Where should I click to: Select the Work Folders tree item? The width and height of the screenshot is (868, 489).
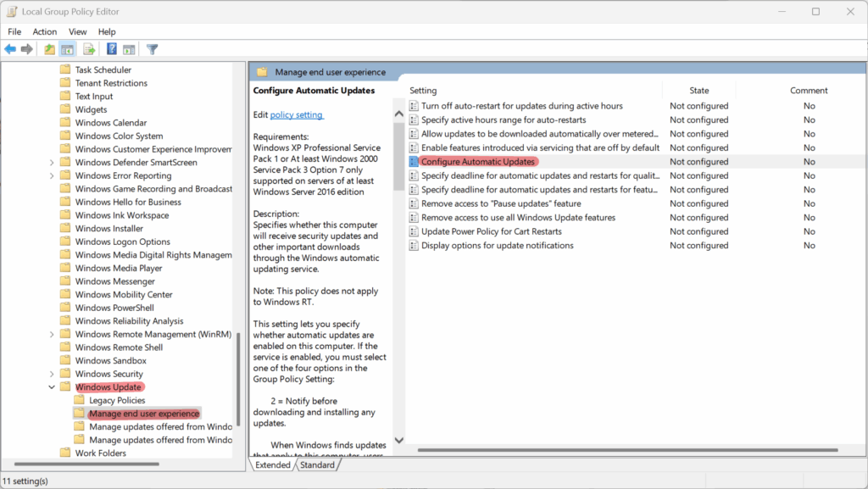(x=100, y=453)
